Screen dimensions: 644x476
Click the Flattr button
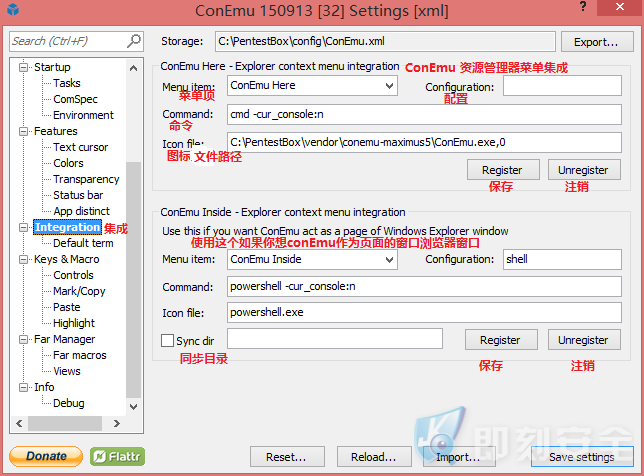(x=117, y=456)
